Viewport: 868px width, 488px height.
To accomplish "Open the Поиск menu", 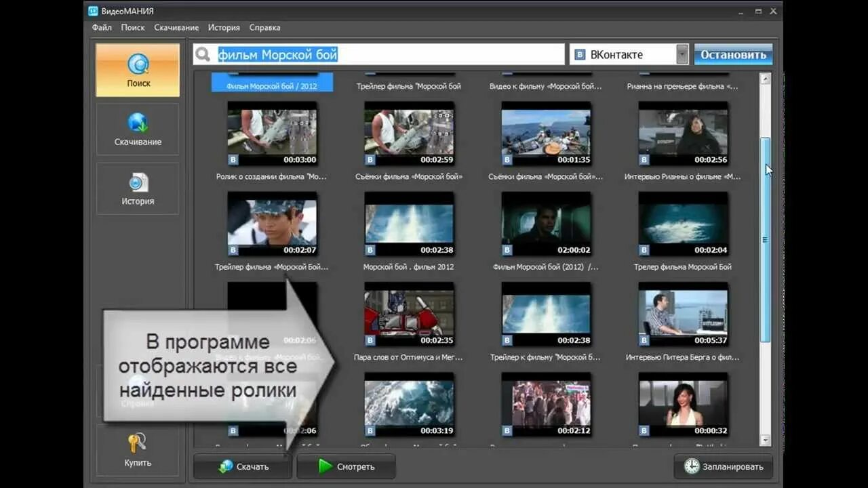I will point(133,28).
